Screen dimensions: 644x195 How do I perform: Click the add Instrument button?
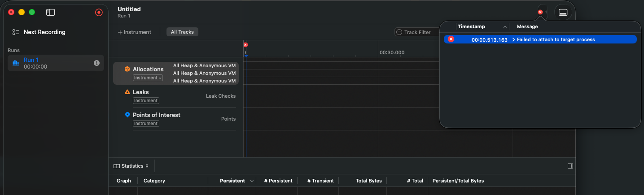135,32
